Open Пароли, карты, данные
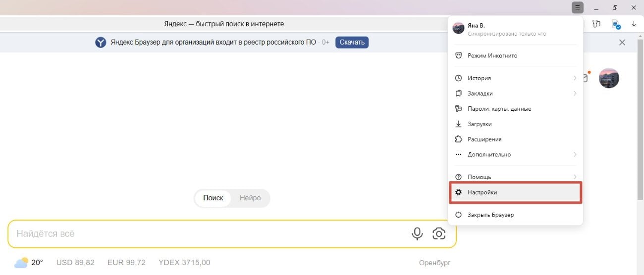The width and height of the screenshot is (644, 275). coord(515,109)
